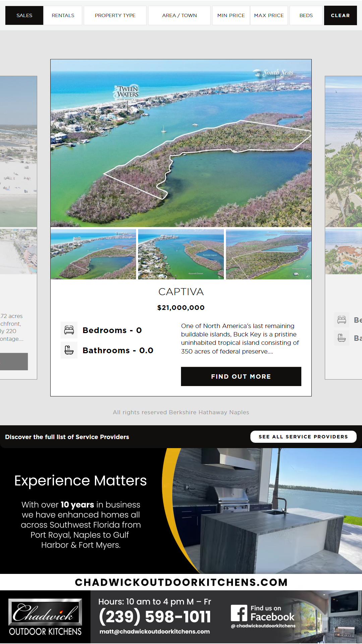Open the Max Price dropdown
This screenshot has height=644, width=362.
click(x=269, y=15)
